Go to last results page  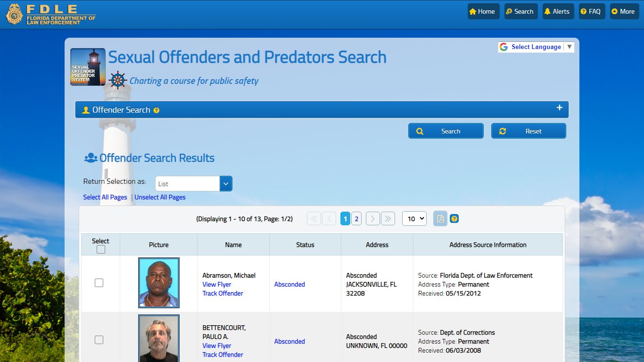point(388,219)
